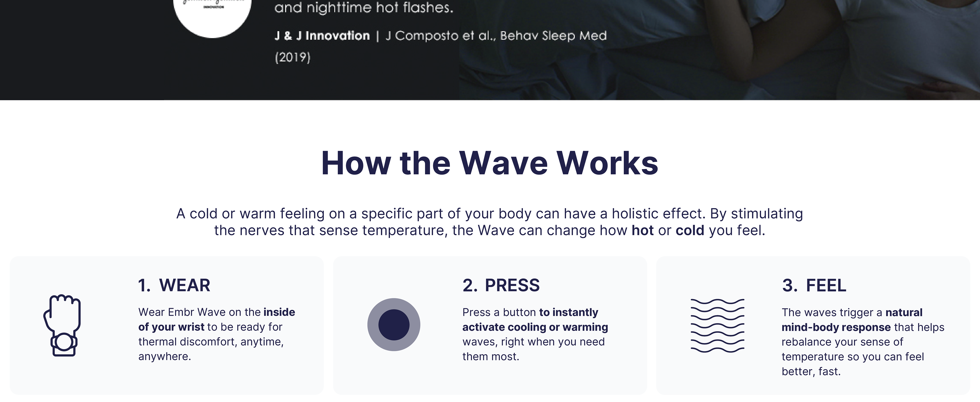Click the circular button press icon
This screenshot has width=980, height=402.
(394, 325)
